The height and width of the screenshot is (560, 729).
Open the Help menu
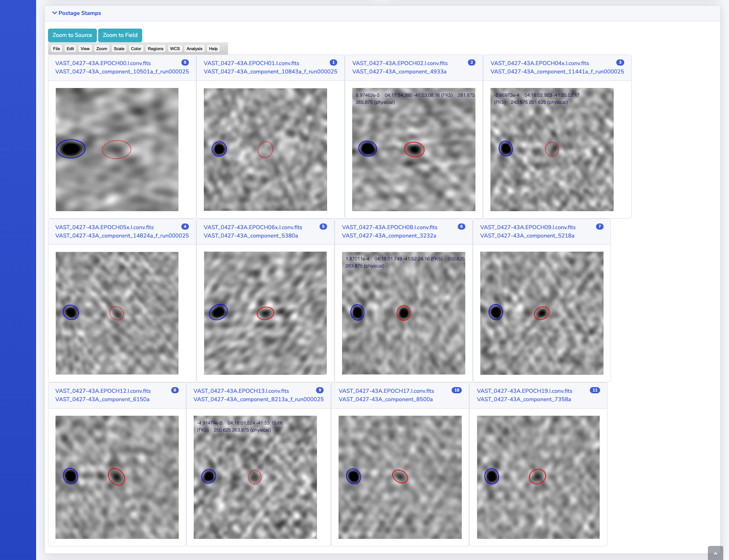tap(214, 49)
